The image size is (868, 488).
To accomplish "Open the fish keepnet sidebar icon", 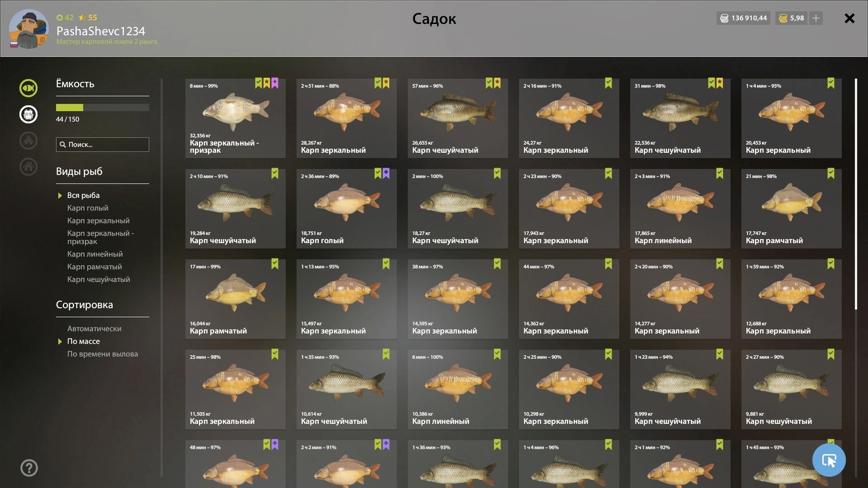I will click(x=28, y=88).
